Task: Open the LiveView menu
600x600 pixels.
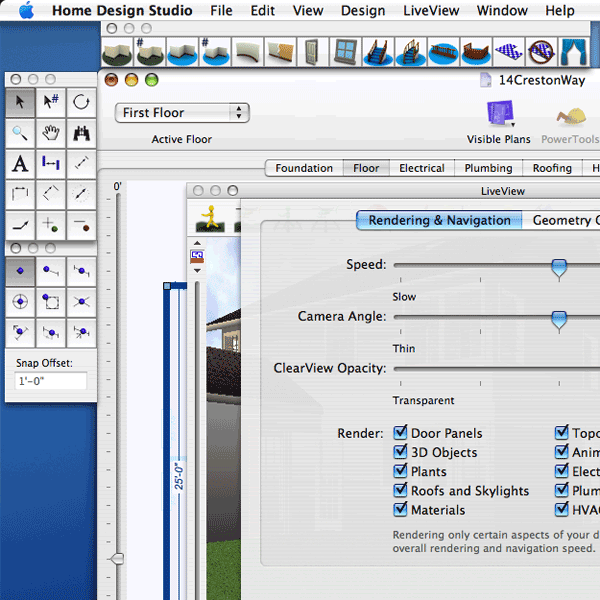Action: [x=431, y=11]
